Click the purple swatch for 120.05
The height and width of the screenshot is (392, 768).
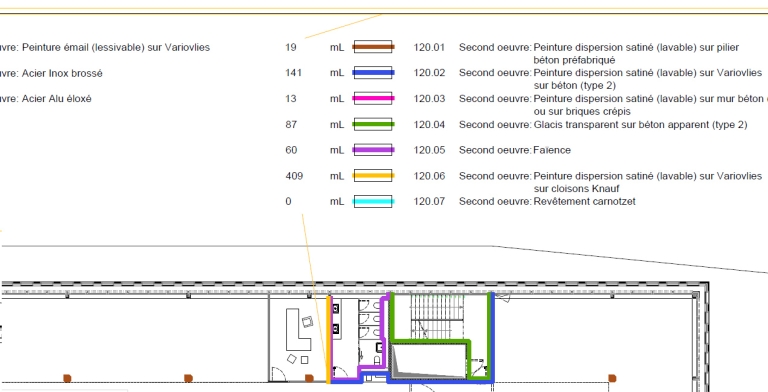373,150
